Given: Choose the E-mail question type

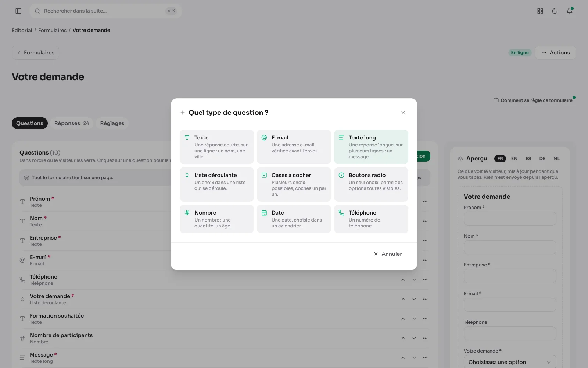Looking at the screenshot, I should pos(294,146).
